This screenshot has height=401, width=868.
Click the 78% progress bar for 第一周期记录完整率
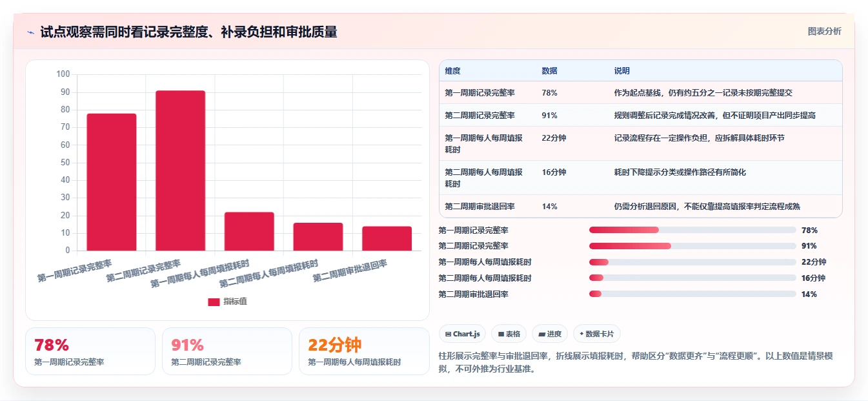point(692,230)
